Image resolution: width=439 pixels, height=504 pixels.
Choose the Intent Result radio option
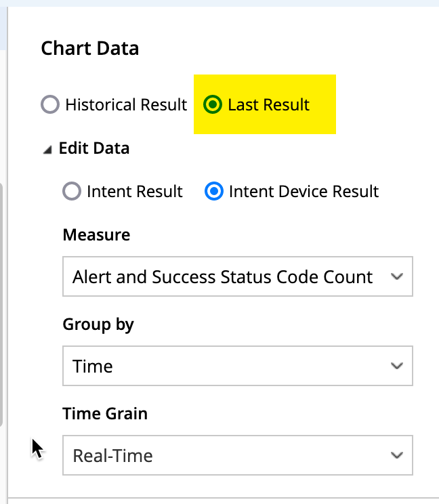72,192
